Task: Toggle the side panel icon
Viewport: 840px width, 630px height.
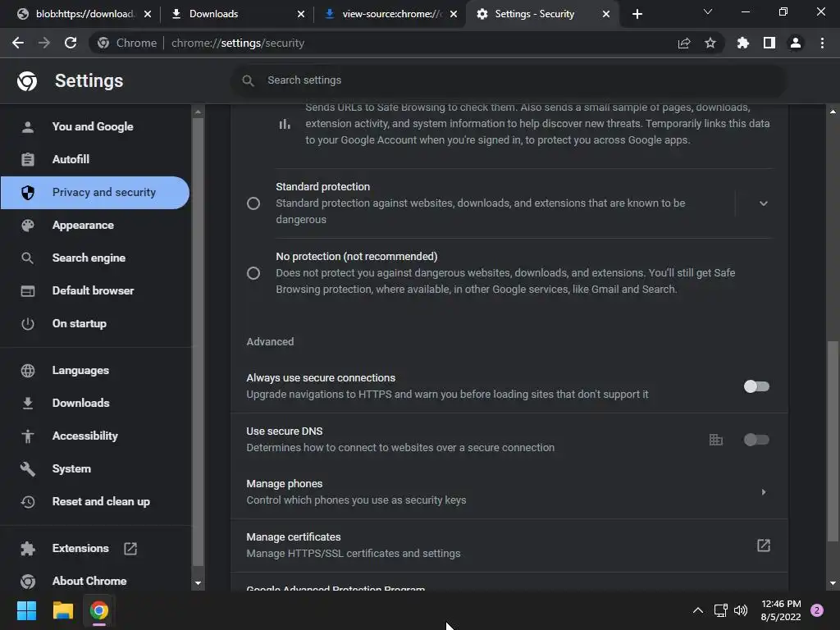Action: tap(769, 43)
